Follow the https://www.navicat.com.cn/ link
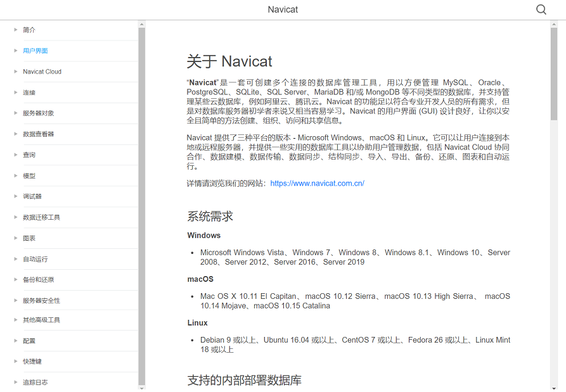This screenshot has width=566, height=392. click(x=318, y=183)
